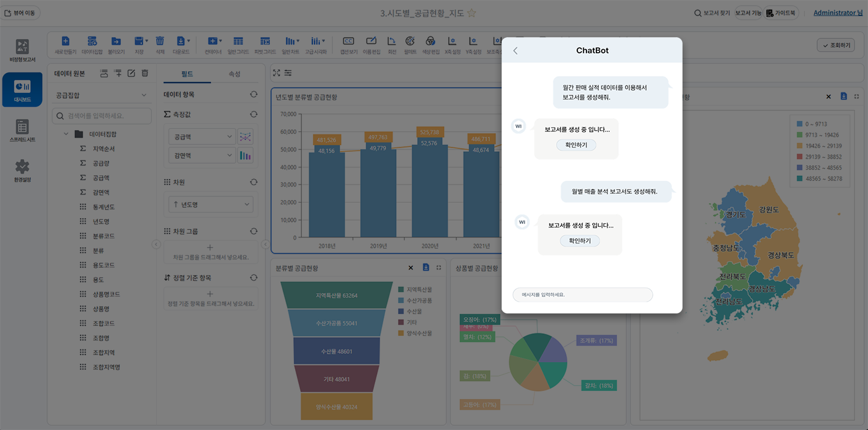This screenshot has width=868, height=430.
Task: Click the 새로 만들기 toolbar icon
Action: coord(65,41)
